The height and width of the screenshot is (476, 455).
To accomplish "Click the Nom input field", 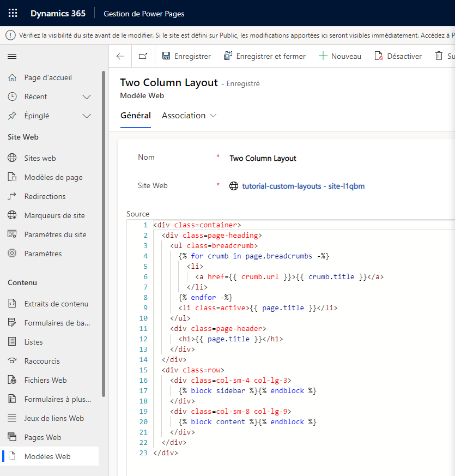I will [300, 158].
